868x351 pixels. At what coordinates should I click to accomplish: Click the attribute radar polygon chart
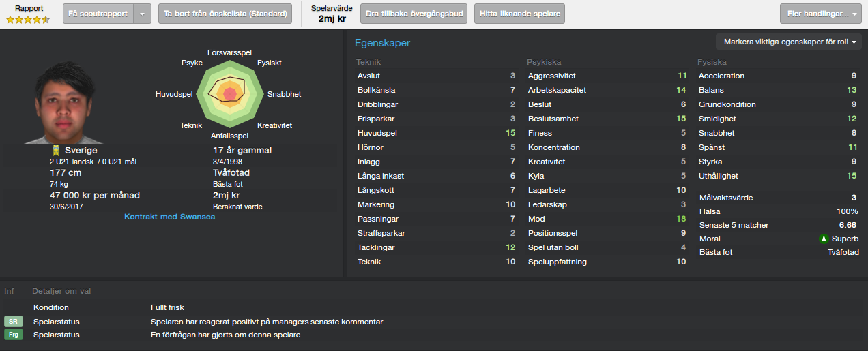[230, 93]
